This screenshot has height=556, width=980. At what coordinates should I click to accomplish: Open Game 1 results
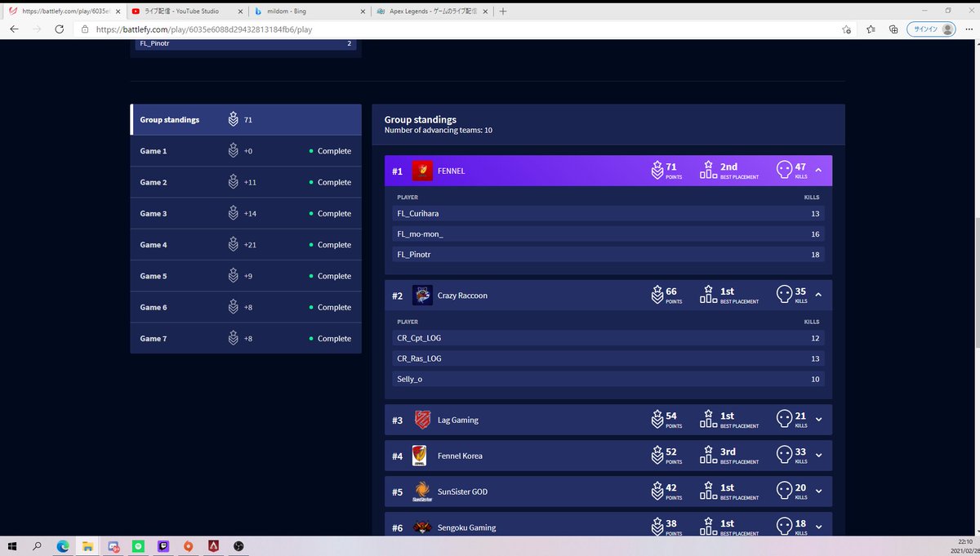pyautogui.click(x=246, y=151)
